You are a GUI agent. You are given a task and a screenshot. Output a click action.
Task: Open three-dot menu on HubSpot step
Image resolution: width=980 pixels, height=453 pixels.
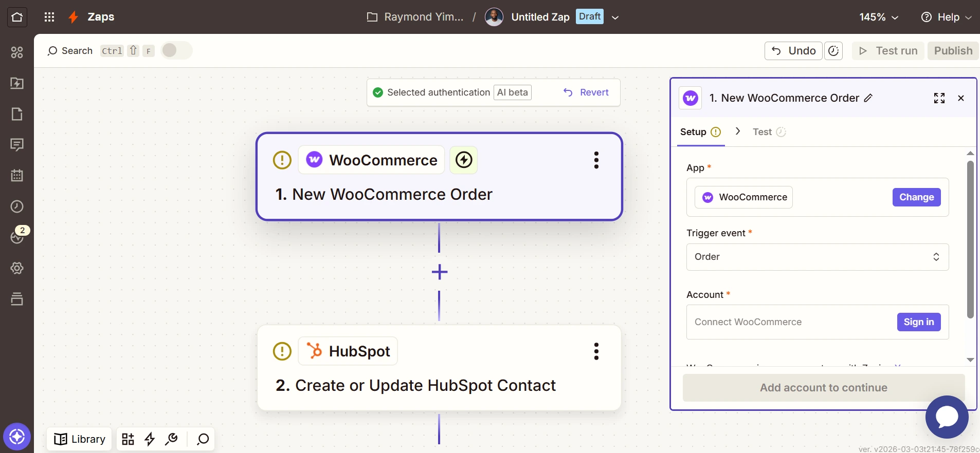596,351
